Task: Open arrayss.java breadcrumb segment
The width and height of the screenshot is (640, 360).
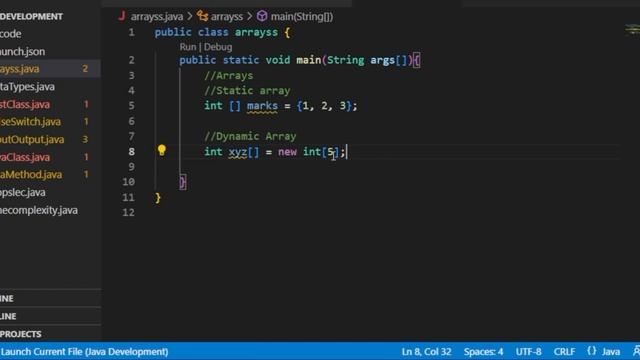Action: [157, 17]
